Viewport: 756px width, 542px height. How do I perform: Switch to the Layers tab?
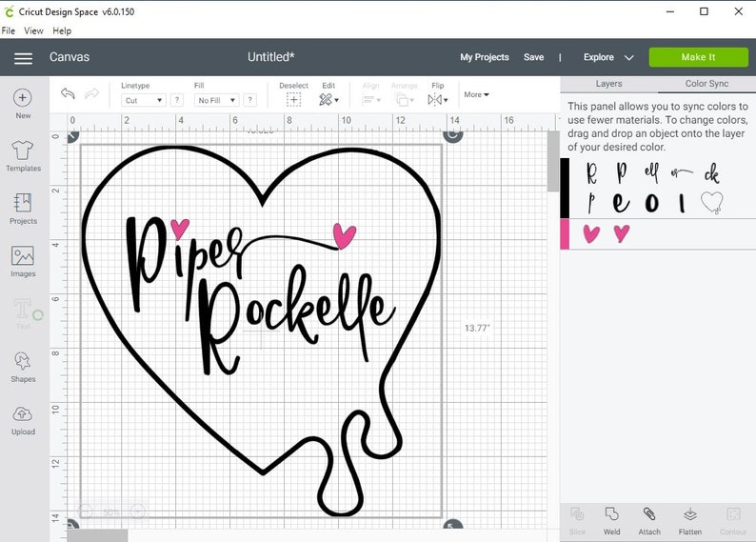(x=608, y=84)
